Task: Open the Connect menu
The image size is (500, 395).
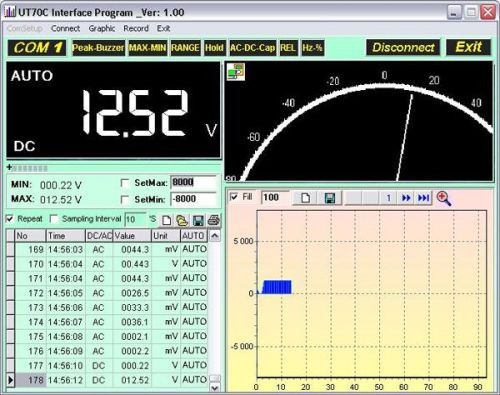Action: pos(65,29)
